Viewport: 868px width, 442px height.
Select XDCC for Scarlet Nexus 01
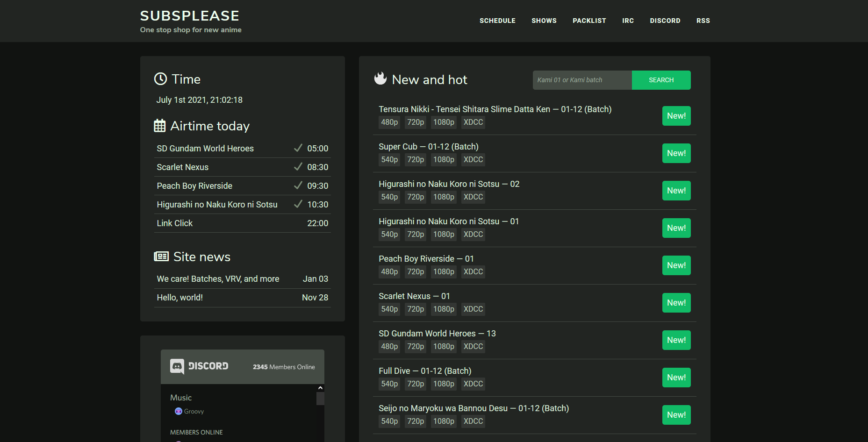pos(473,309)
